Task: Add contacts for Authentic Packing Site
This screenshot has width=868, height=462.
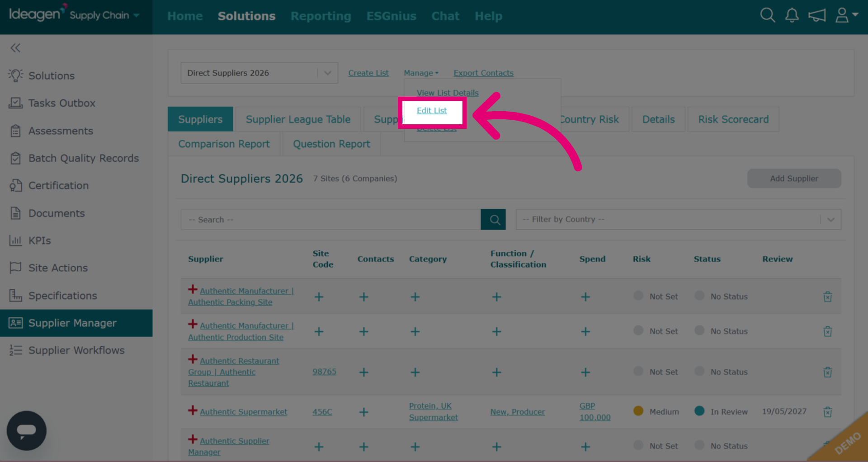Action: [x=363, y=297]
